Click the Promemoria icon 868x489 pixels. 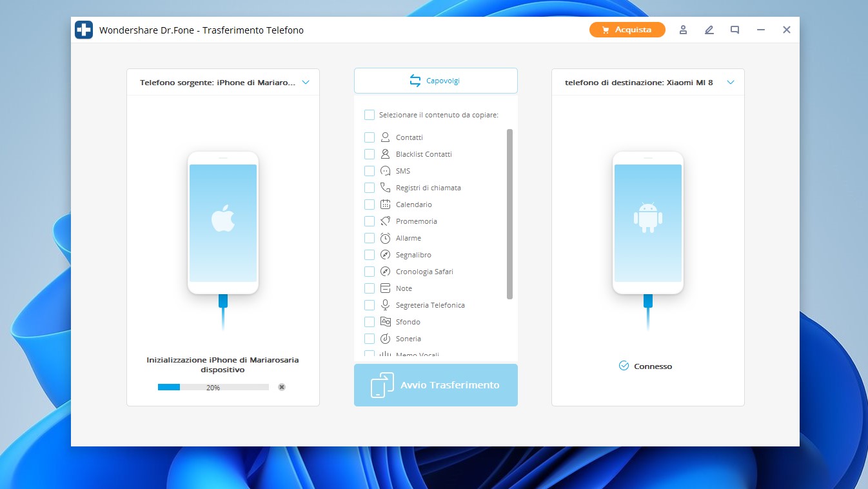point(385,221)
